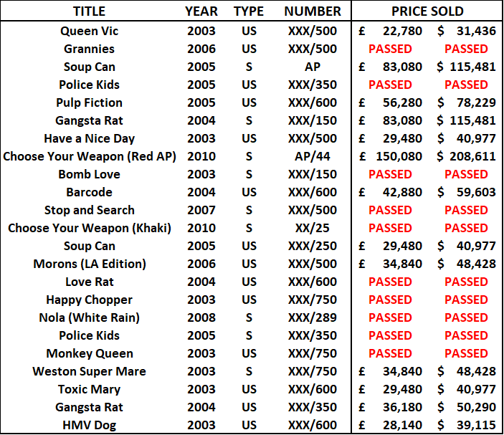Image resolution: width=504 pixels, height=435 pixels.
Task: Click the PRICE SOLD header
Action: (427, 11)
